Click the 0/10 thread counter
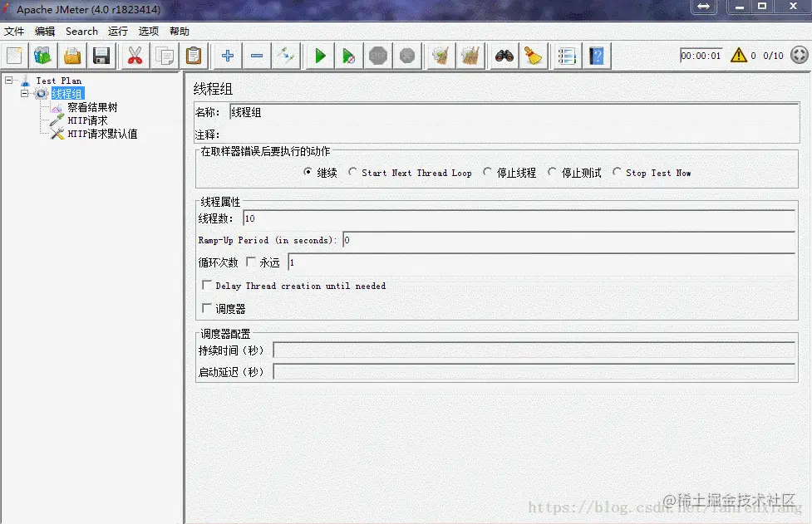Screen dimensions: 812x524 773,56
